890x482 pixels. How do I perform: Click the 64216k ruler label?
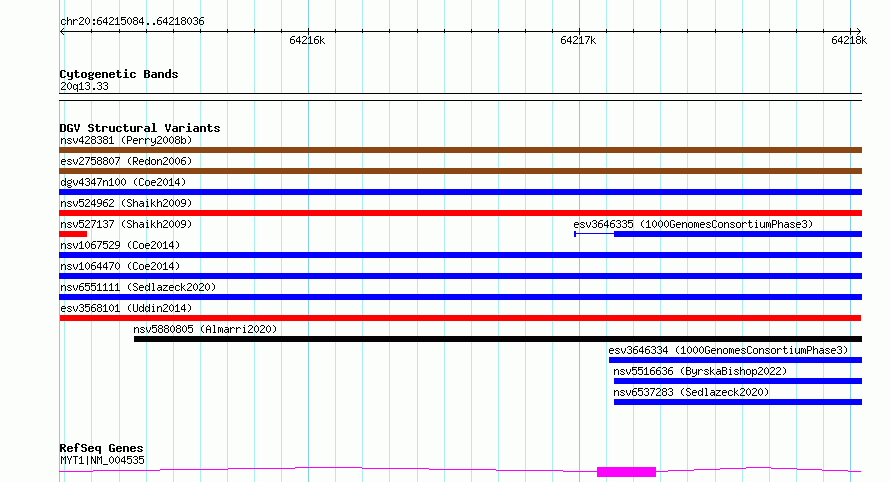(x=307, y=40)
